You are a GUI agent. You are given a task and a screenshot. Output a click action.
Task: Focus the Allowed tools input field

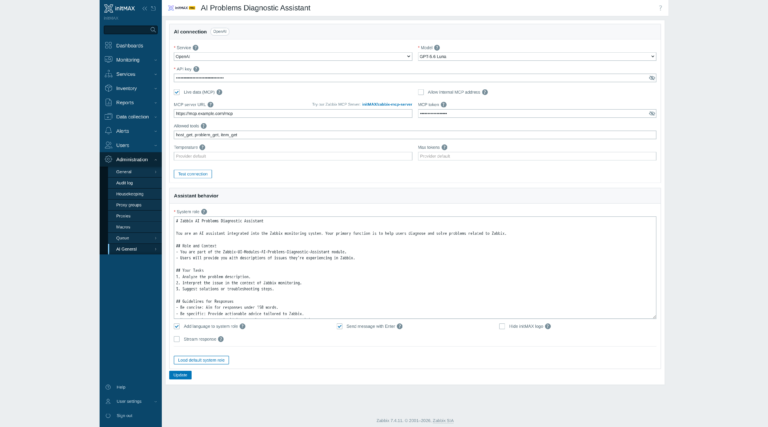415,135
